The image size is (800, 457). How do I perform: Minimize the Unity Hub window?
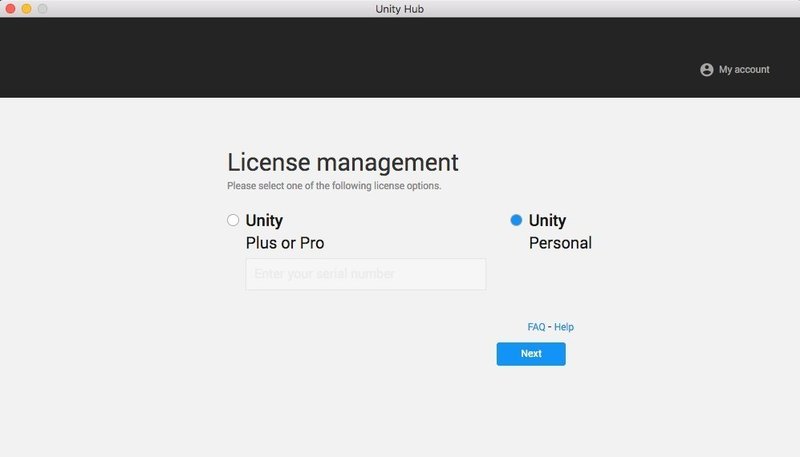[x=27, y=9]
